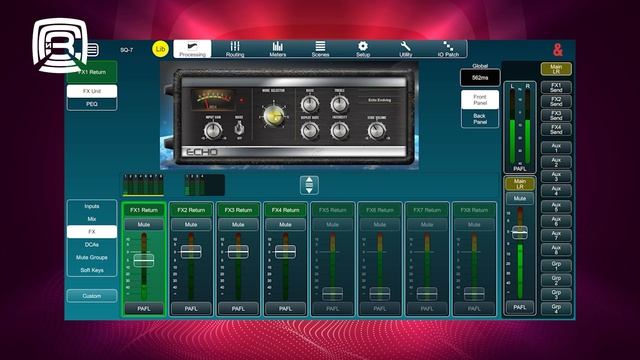Toggle PAFL on Main LR strip
This screenshot has width=640, height=360.
coord(520,307)
